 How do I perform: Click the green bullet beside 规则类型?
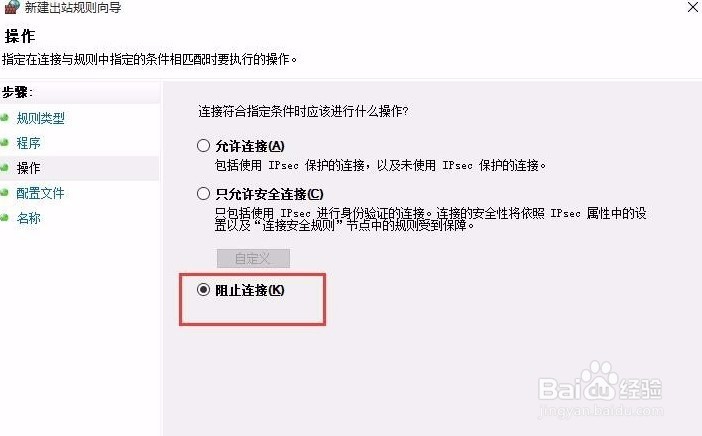(4, 118)
